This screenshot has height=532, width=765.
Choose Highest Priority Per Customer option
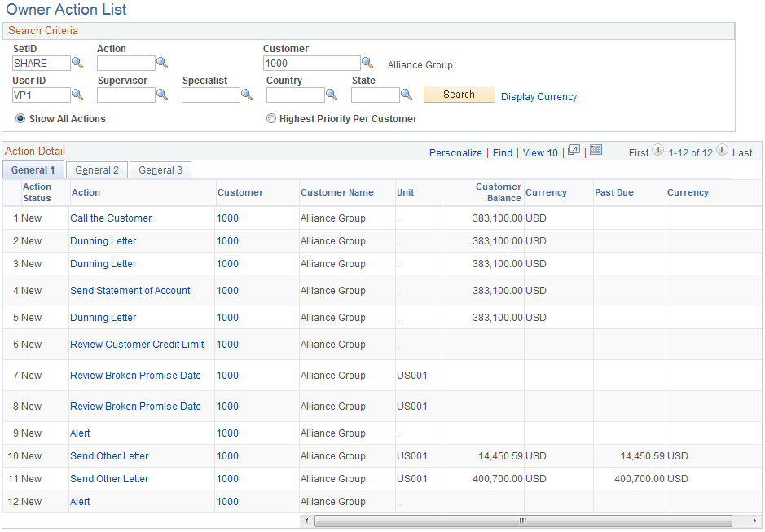coord(270,118)
